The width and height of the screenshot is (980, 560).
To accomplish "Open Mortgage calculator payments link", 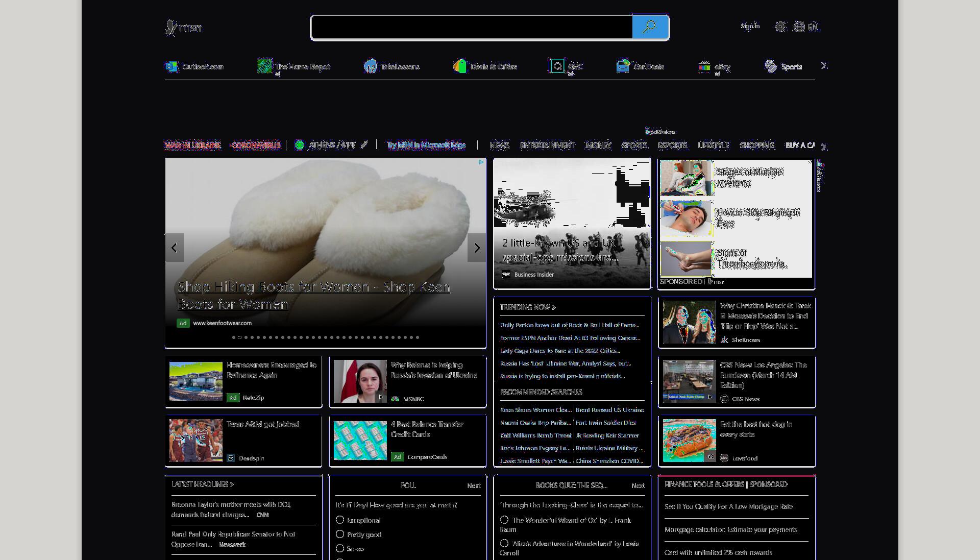I will [731, 529].
